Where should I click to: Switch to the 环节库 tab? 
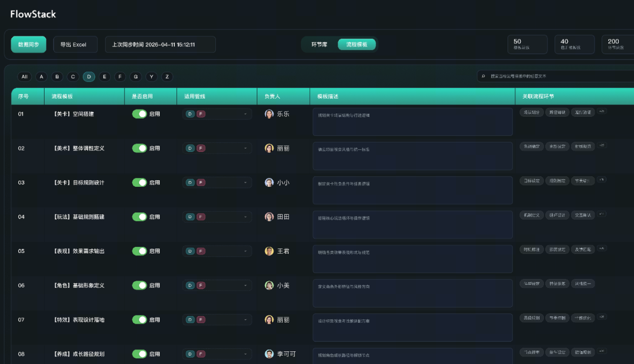pos(319,45)
